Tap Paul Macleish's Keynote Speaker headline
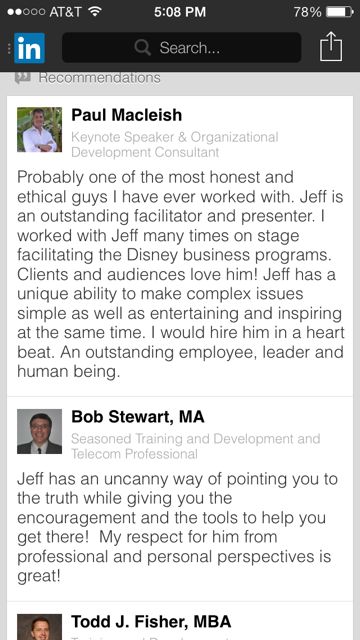This screenshot has width=360, height=640. point(175,144)
